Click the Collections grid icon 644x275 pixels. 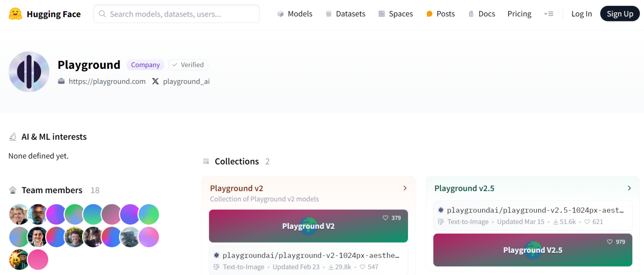[x=206, y=161]
